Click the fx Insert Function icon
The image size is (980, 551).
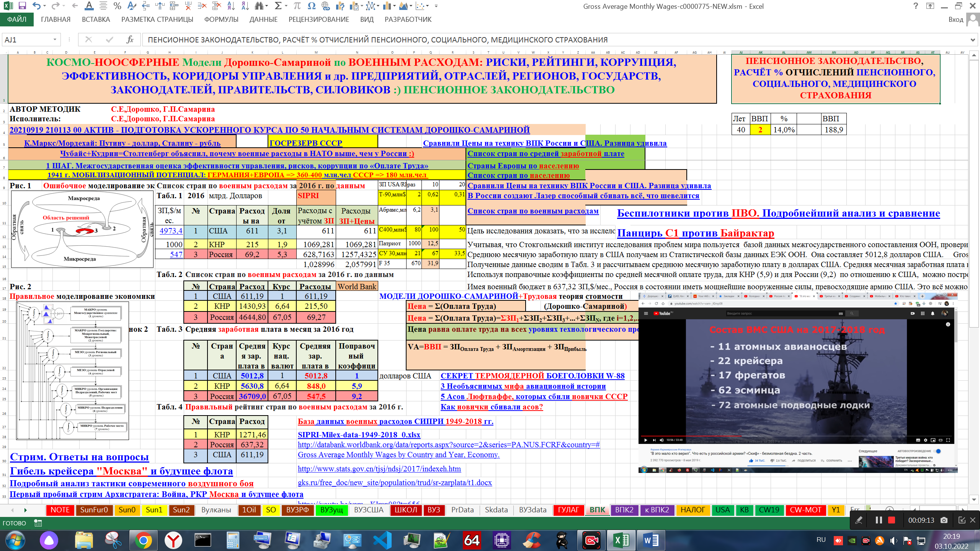pyautogui.click(x=130, y=39)
